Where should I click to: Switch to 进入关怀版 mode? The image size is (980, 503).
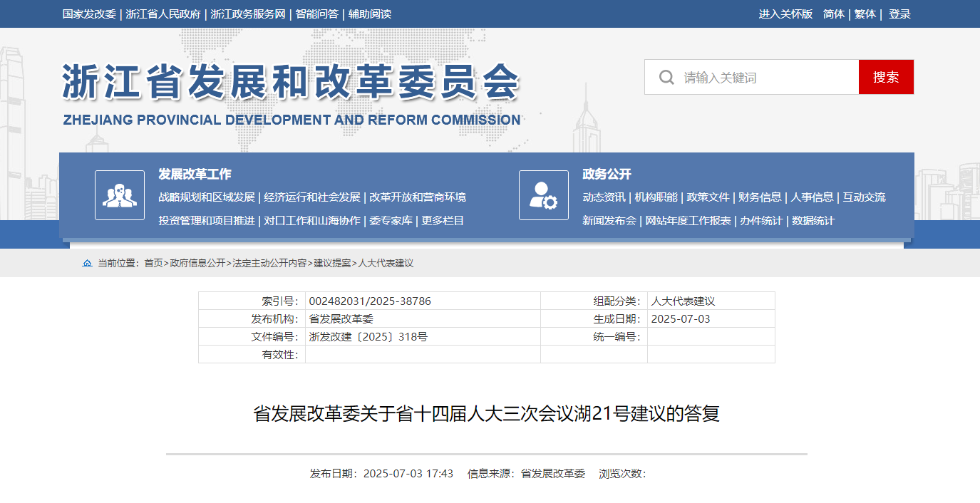[785, 14]
